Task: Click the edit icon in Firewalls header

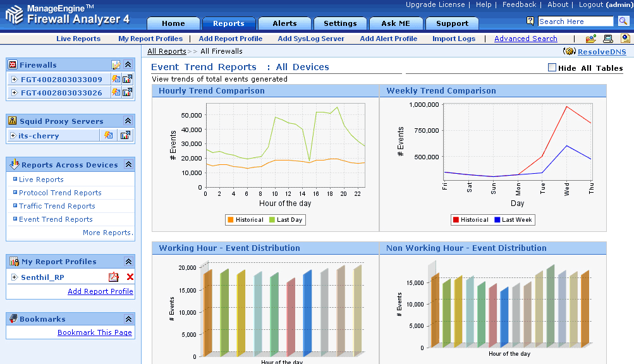Action: 116,64
